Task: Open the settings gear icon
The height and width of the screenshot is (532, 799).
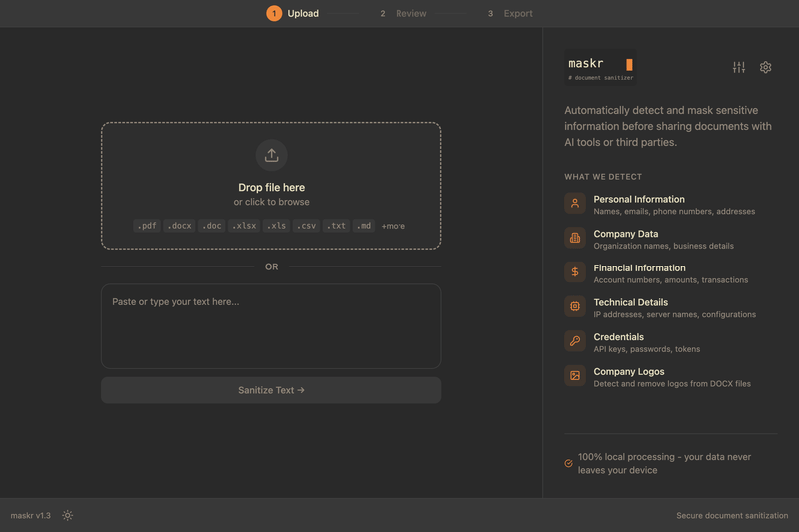Action: (765, 67)
